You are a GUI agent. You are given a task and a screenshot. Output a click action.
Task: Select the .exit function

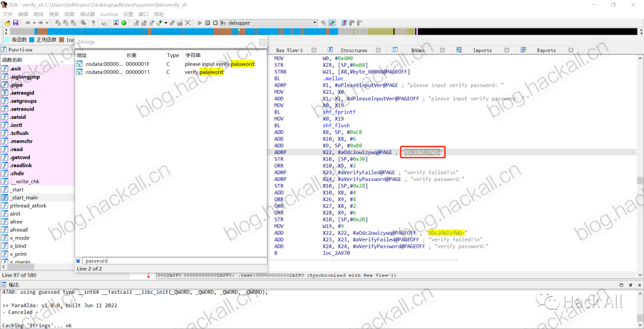click(x=38, y=69)
